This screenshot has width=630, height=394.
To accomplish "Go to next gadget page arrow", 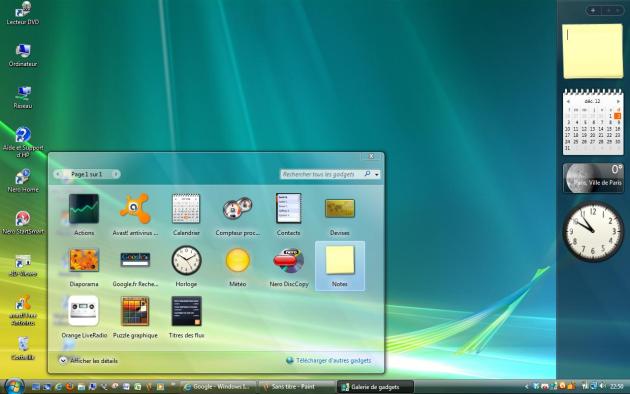I will [115, 174].
